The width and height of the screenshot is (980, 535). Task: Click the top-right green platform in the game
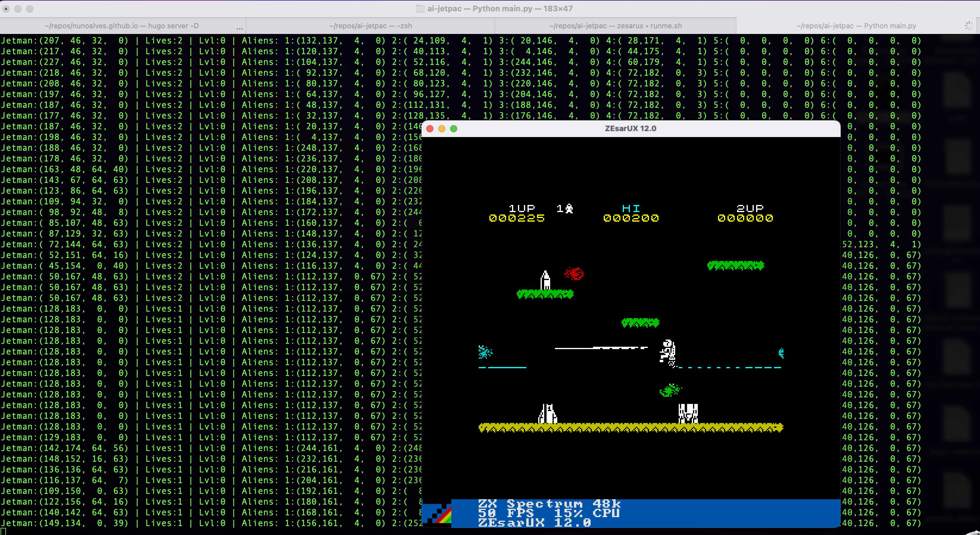(735, 265)
